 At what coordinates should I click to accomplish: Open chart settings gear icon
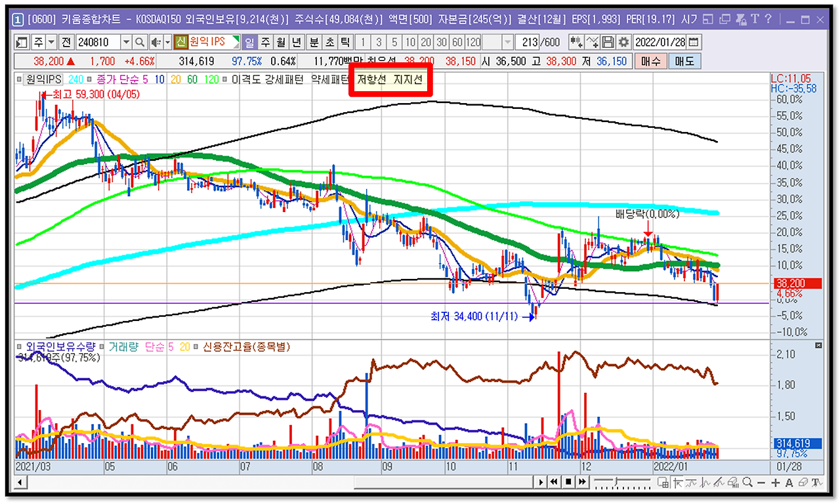point(623,42)
